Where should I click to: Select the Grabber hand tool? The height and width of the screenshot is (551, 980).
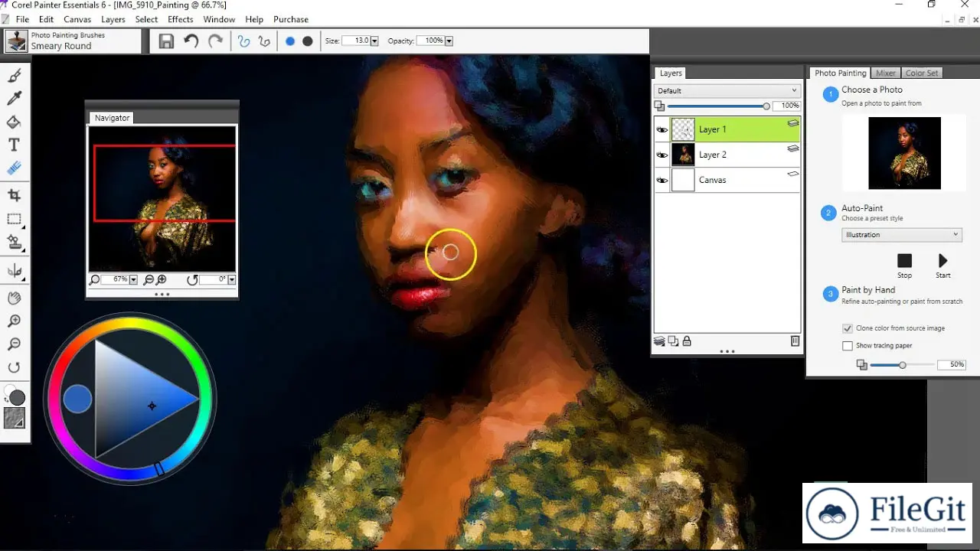tap(14, 298)
